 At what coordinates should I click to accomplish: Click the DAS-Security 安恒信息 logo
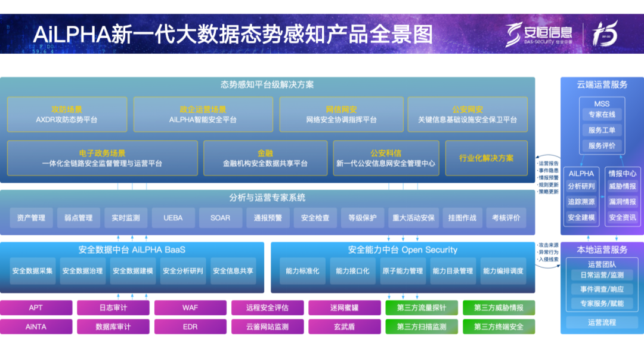(538, 35)
